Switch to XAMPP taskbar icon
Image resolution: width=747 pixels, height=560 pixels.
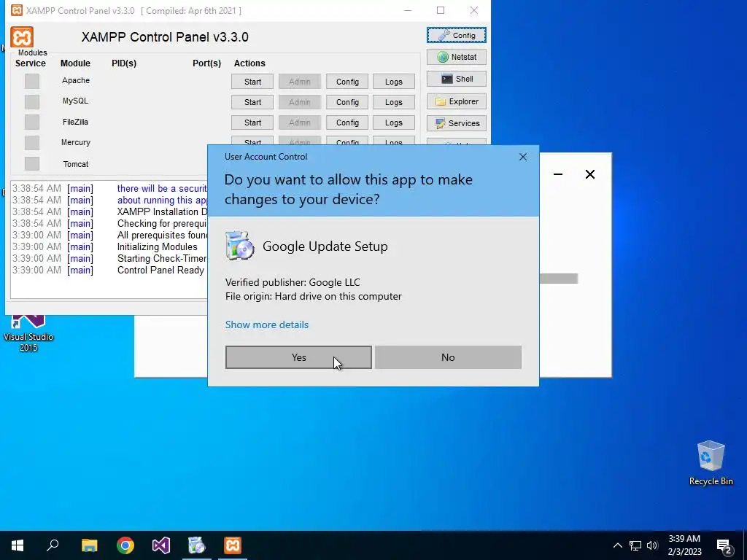[233, 545]
